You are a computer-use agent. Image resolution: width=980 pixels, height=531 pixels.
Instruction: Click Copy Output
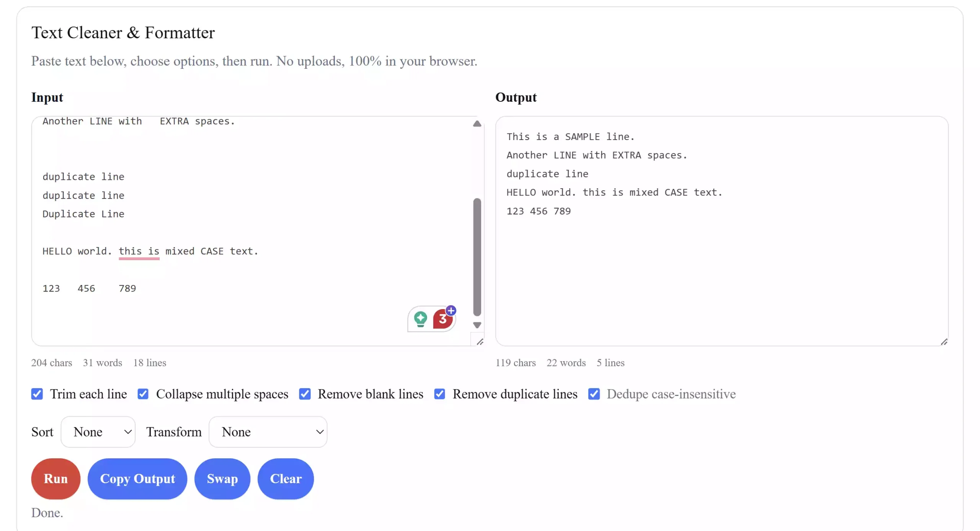(137, 479)
